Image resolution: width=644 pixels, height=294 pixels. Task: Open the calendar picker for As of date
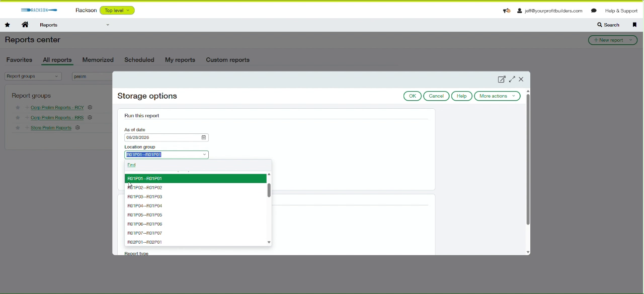[204, 138]
